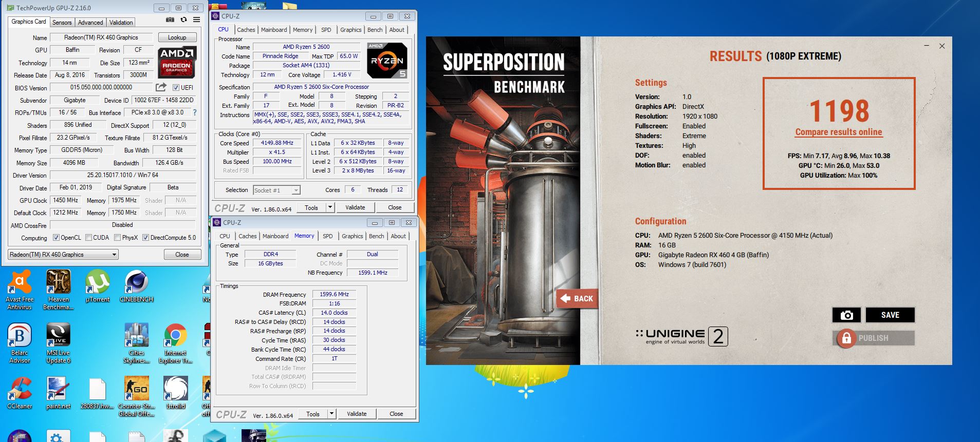This screenshot has width=980, height=442.
Task: Open paint.net desktop shortcut
Action: pos(59,393)
